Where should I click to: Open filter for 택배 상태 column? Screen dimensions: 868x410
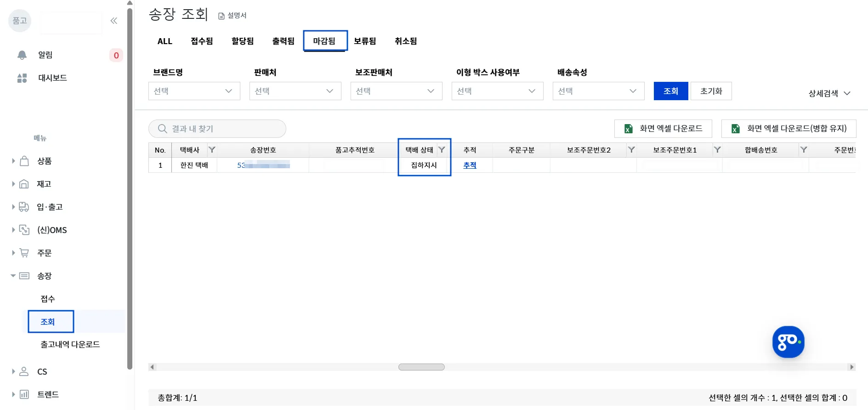(x=442, y=150)
